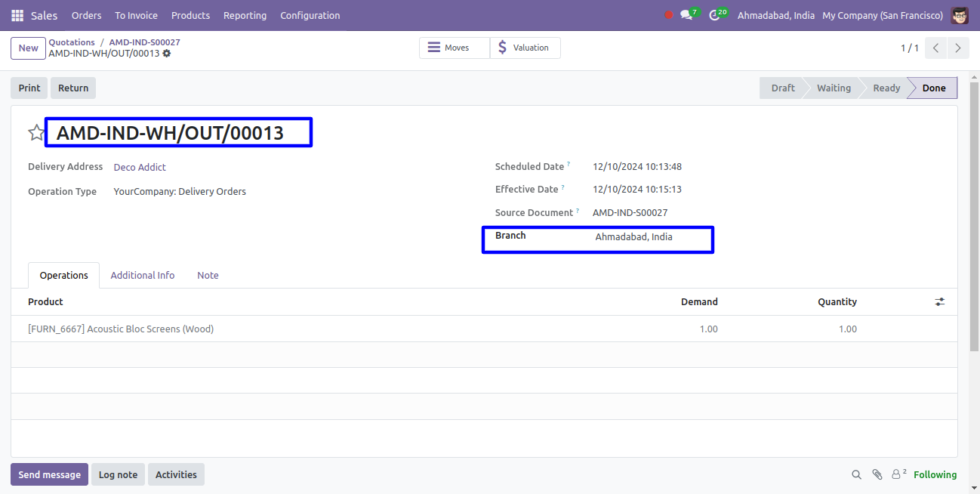Click the user avatar icon
Image resolution: width=980 pixels, height=494 pixels.
click(960, 15)
